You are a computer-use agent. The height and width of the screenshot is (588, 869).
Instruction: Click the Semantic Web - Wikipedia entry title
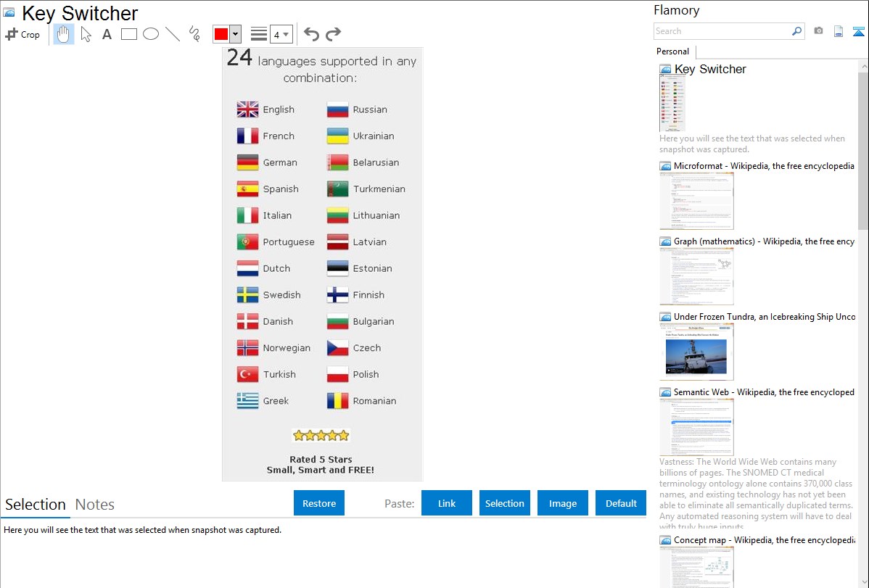(764, 392)
